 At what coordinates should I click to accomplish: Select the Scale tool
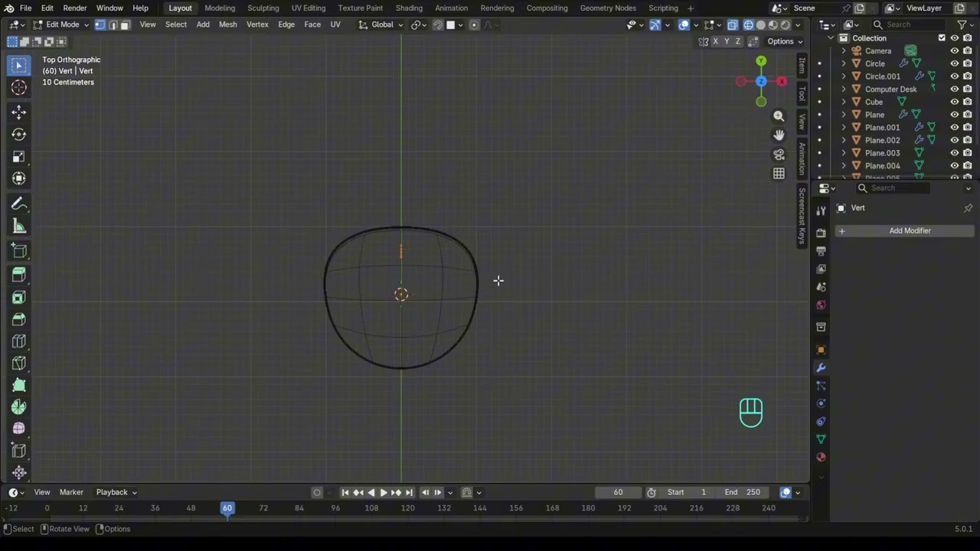click(19, 157)
